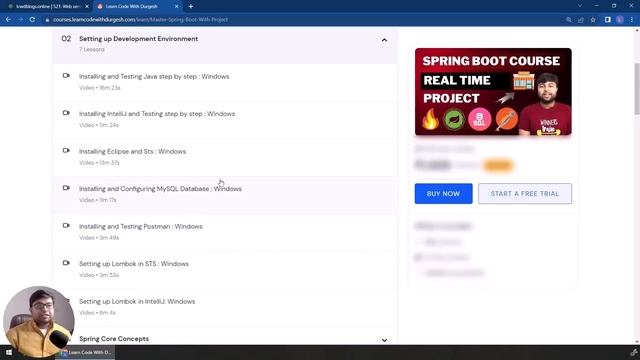Open Installing Eclipse and Sts lesson

tap(132, 151)
